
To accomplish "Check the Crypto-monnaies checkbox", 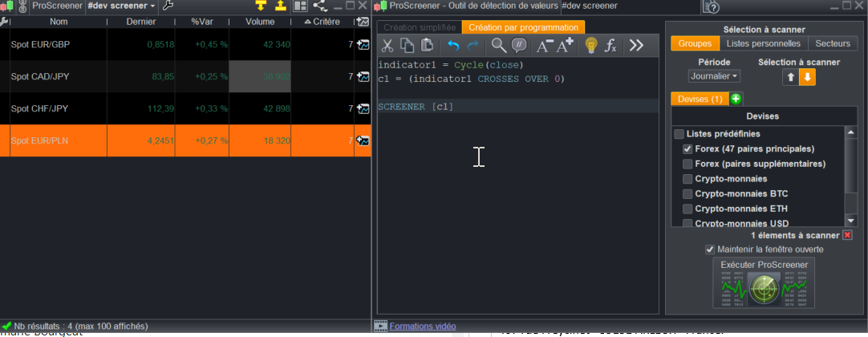I will [688, 179].
